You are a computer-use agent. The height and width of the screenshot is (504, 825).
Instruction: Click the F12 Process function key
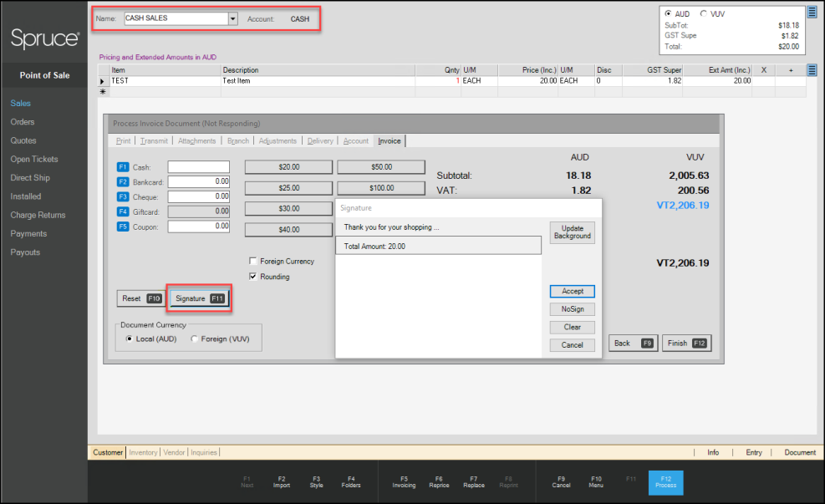(x=665, y=482)
